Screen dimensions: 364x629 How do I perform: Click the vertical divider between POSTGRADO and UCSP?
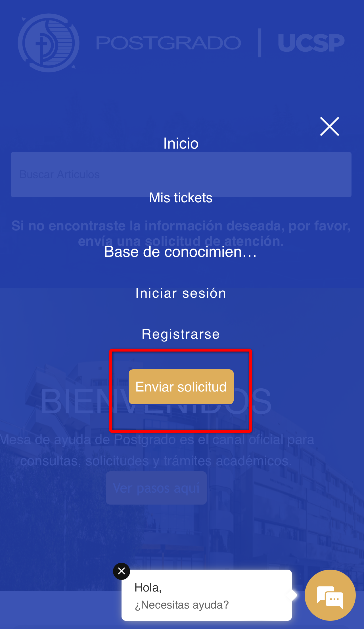260,43
